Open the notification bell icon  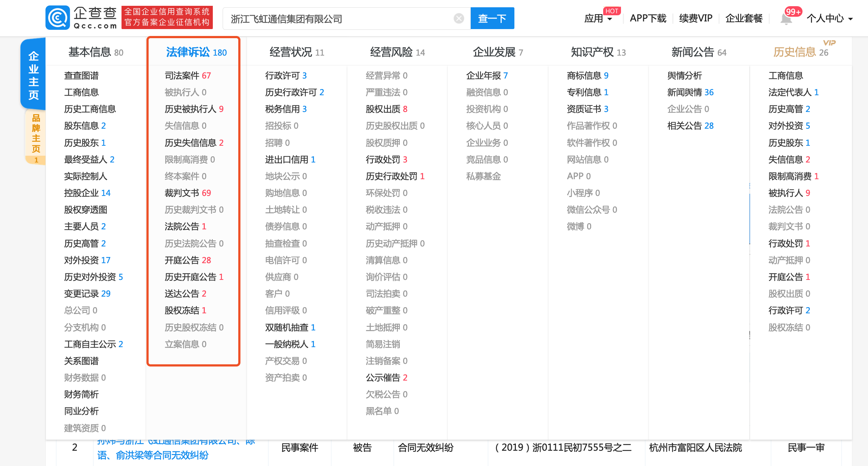pyautogui.click(x=786, y=19)
